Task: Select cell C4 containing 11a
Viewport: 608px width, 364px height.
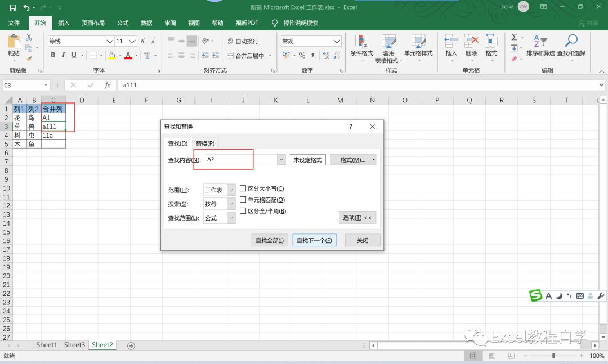Action: (x=53, y=135)
